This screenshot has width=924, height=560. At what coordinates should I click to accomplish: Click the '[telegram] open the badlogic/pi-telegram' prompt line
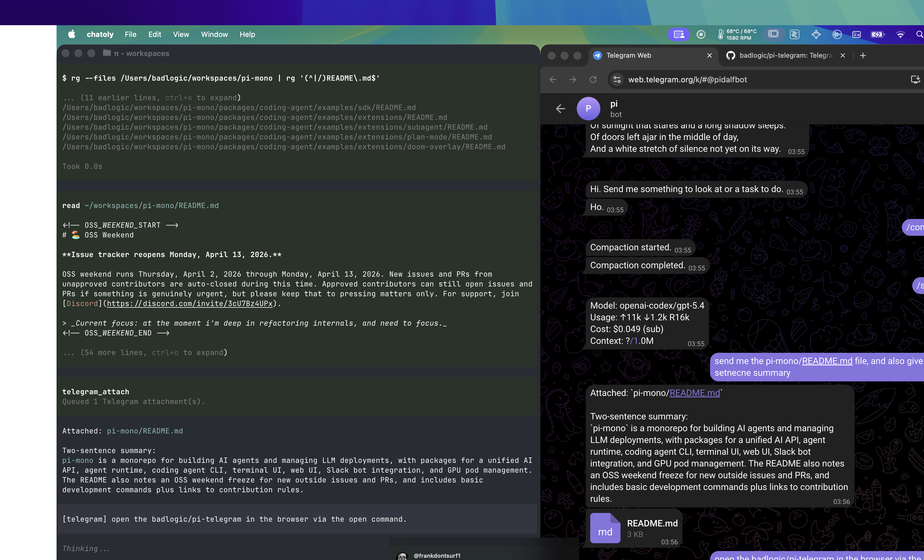234,519
